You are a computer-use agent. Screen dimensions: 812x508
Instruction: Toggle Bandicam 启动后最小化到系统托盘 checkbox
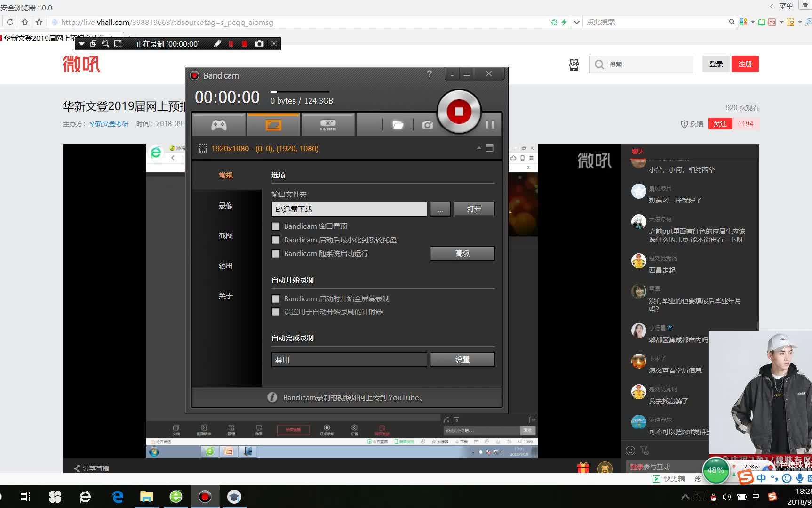pyautogui.click(x=276, y=240)
